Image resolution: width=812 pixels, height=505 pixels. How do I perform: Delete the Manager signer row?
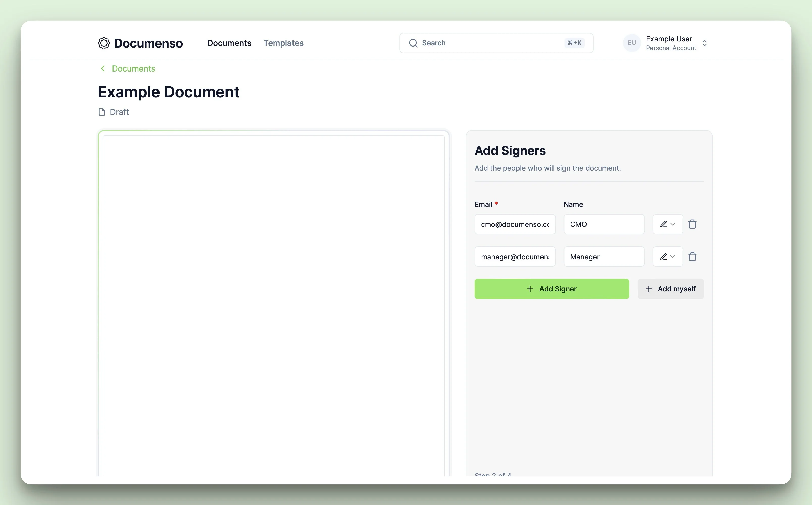click(692, 257)
